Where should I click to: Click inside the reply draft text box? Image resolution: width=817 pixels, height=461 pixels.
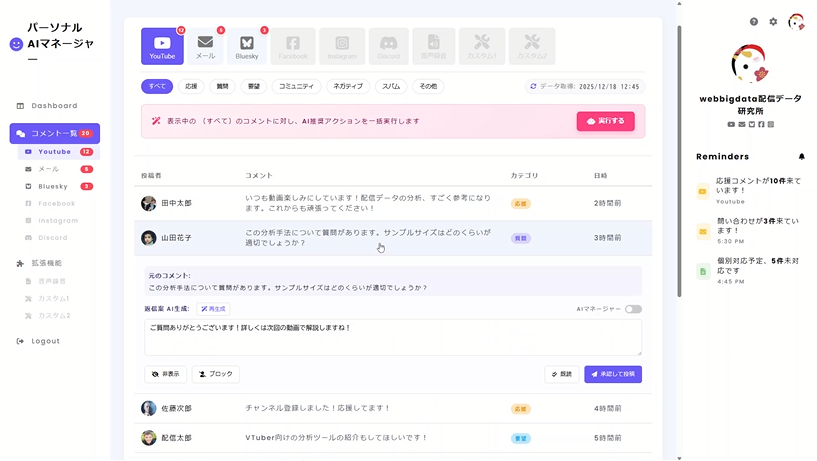pos(392,337)
